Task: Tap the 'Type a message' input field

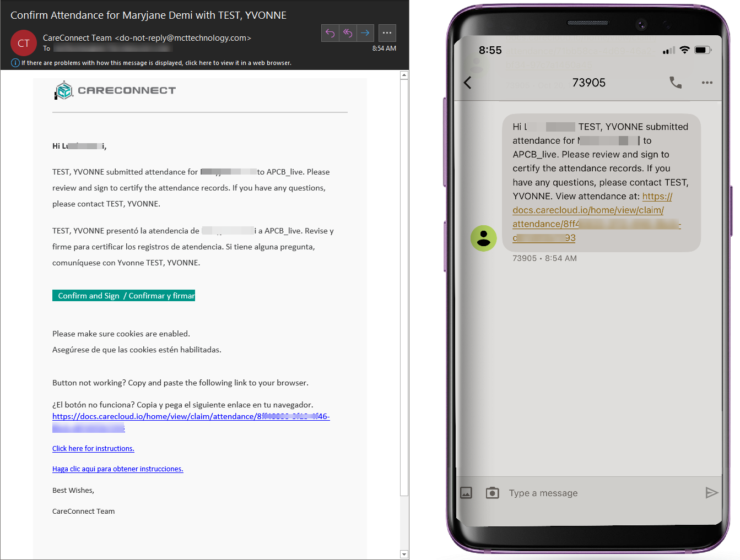Action: click(x=602, y=493)
